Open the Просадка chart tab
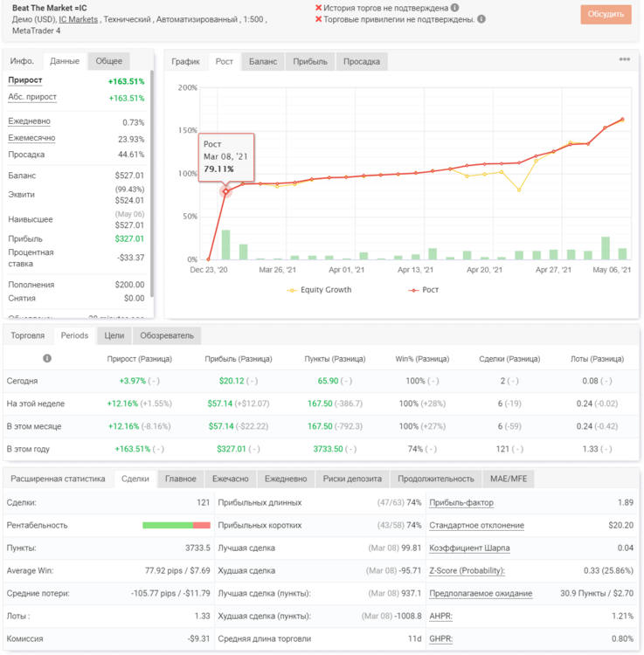Image resolution: width=644 pixels, height=655 pixels. pos(362,61)
